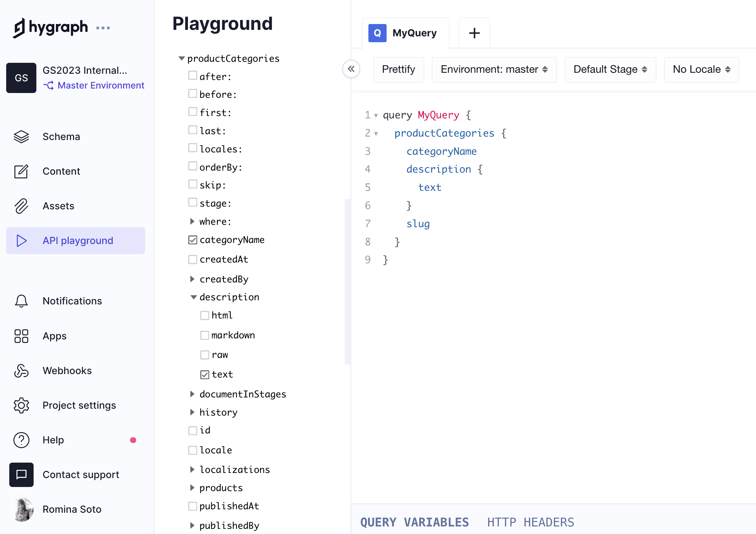Screen dimensions: 756x534
Task: Open Notifications
Action: tap(72, 301)
